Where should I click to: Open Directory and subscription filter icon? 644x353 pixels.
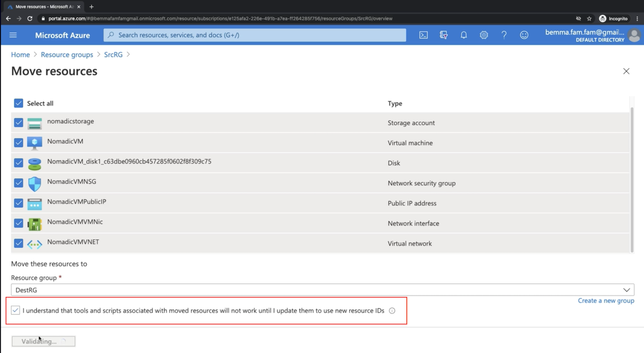(444, 35)
